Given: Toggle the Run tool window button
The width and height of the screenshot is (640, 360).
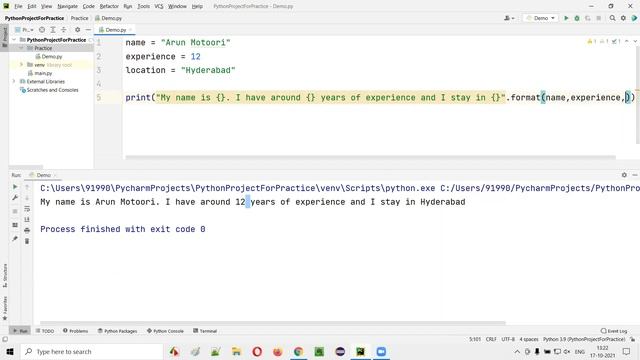Looking at the screenshot, I should [x=20, y=331].
